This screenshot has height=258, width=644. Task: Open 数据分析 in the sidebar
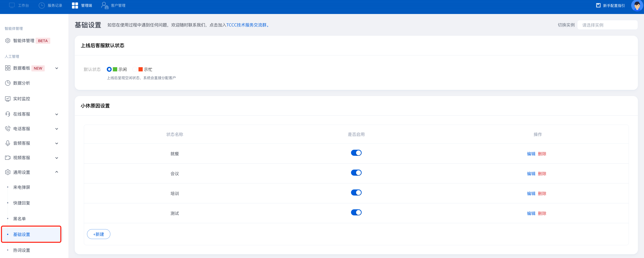pyautogui.click(x=21, y=83)
